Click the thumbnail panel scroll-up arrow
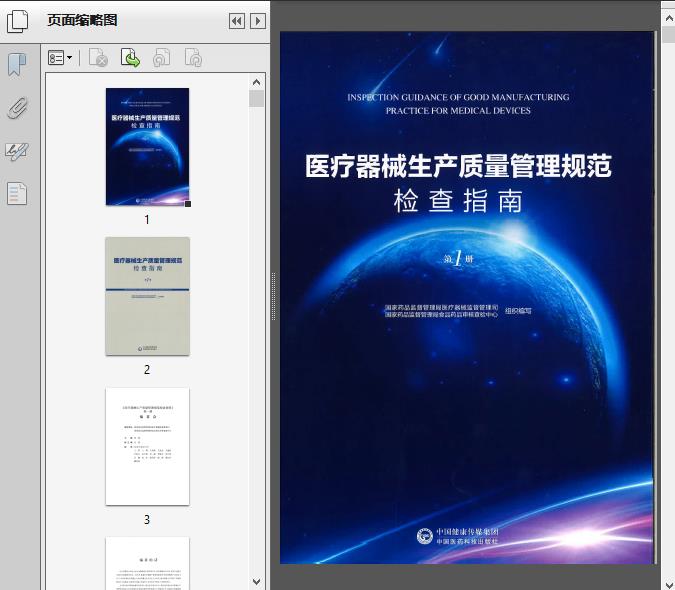This screenshot has width=675, height=590. pyautogui.click(x=257, y=82)
